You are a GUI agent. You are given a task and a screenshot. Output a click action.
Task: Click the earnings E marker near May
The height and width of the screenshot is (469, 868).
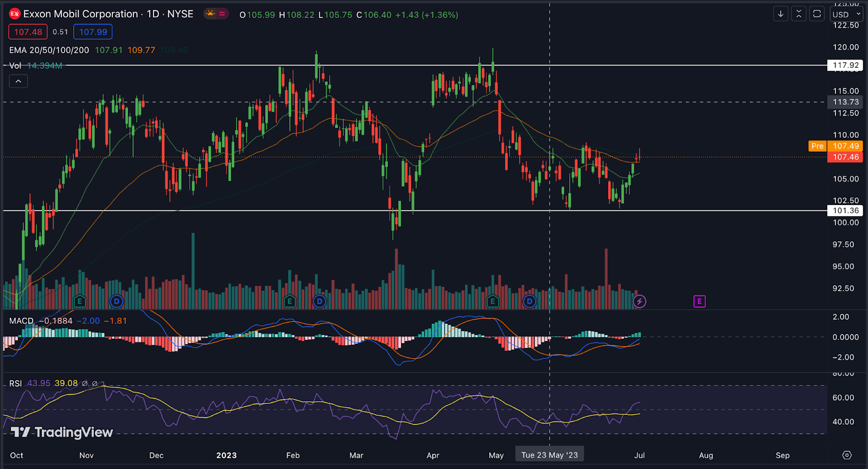tap(493, 301)
